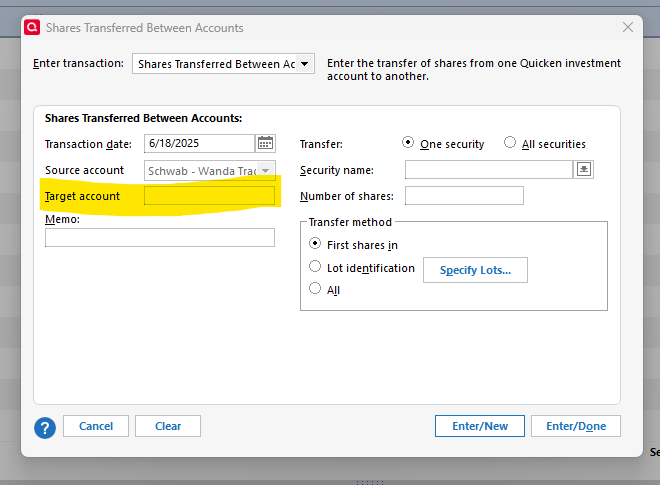Click into the Transaction date field
Viewport: 660px width, 485px height.
(x=200, y=144)
